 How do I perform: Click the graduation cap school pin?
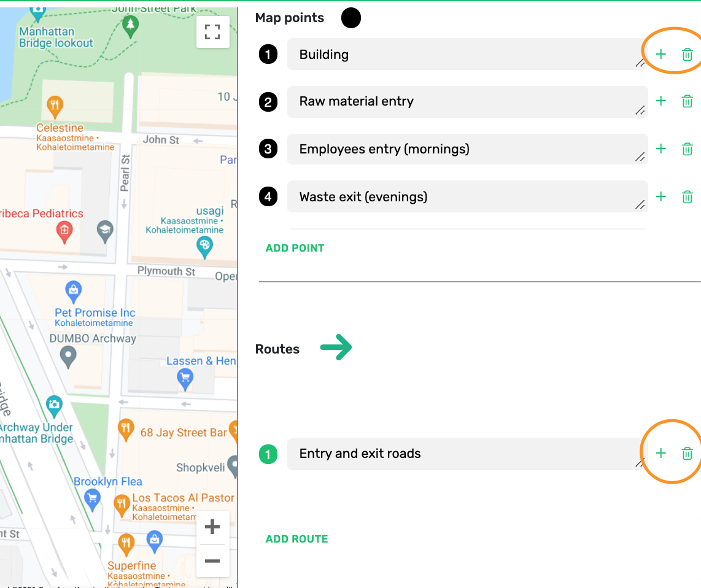point(105,231)
